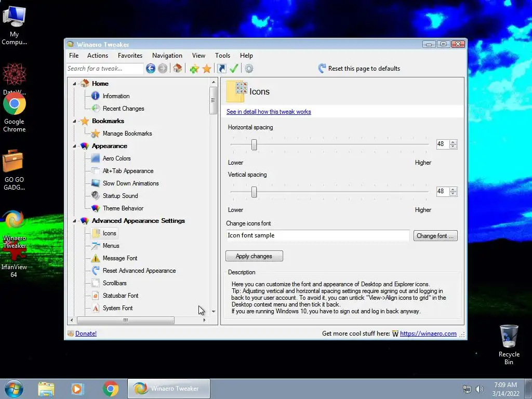Open Manage Bookmarks in the tree
532x399 pixels.
[x=127, y=134]
